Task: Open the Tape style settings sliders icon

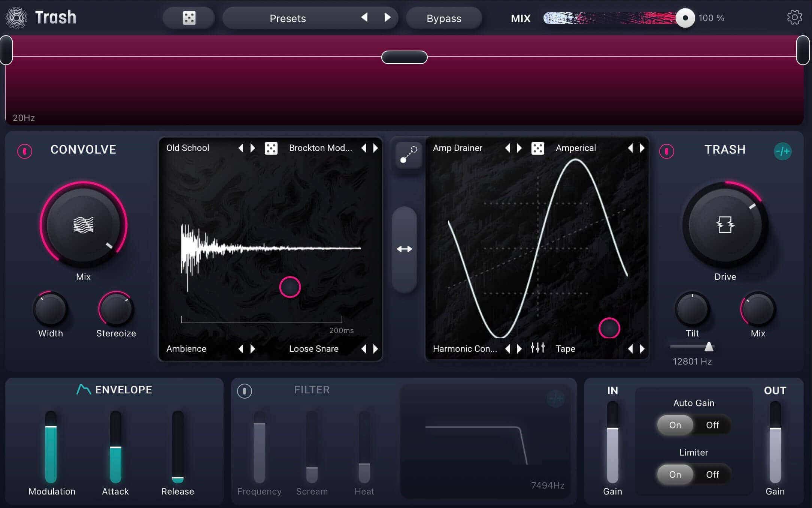Action: [538, 348]
